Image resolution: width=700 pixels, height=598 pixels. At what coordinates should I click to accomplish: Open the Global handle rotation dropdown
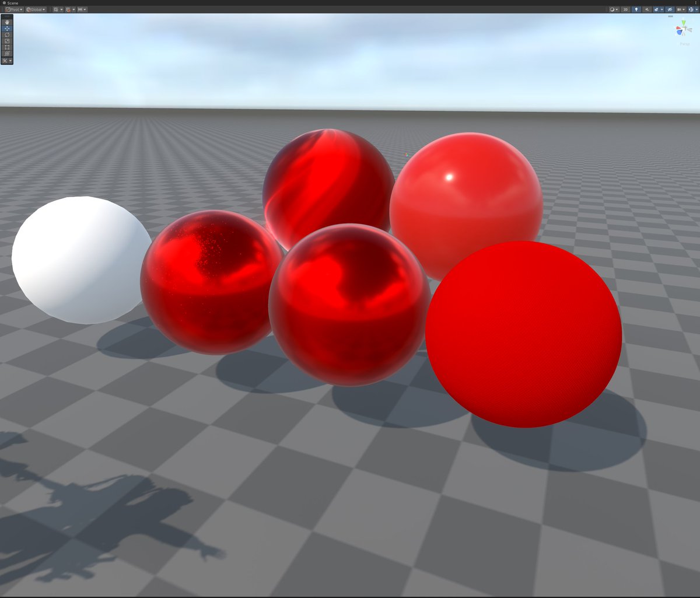(x=36, y=9)
